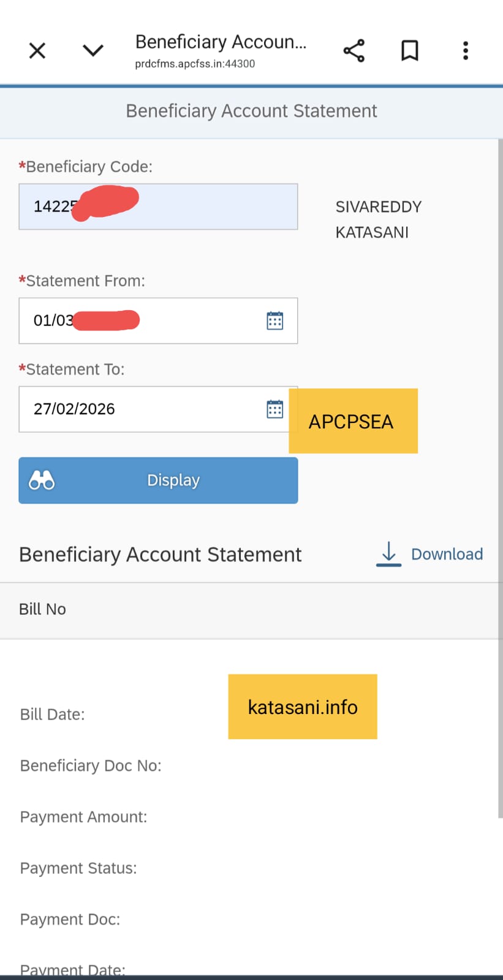Click the download arrow icon
This screenshot has width=503, height=980.
pos(388,553)
